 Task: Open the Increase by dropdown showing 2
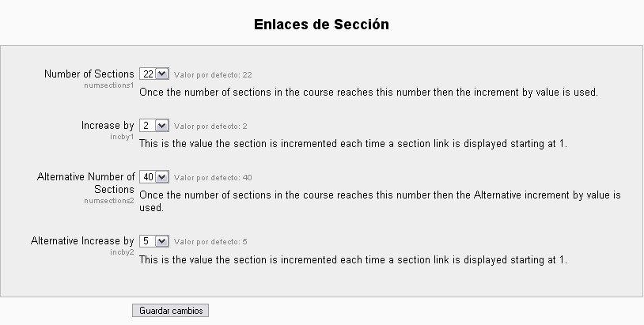154,126
